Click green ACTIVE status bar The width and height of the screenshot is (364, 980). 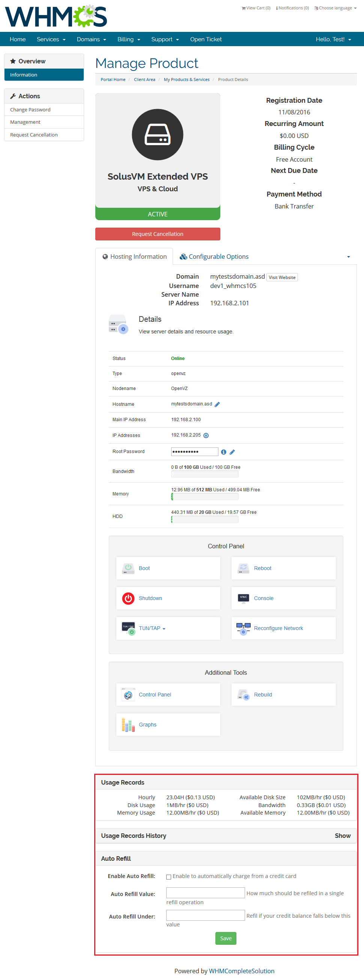click(158, 214)
